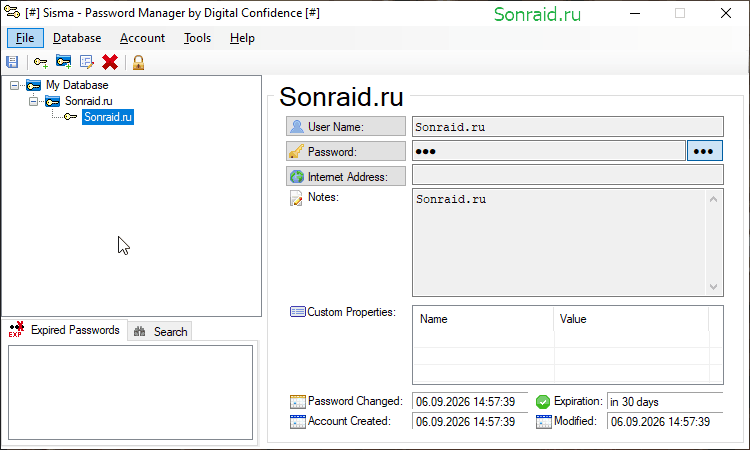750x450 pixels.
Task: Click the Modified date value
Action: tap(665, 422)
